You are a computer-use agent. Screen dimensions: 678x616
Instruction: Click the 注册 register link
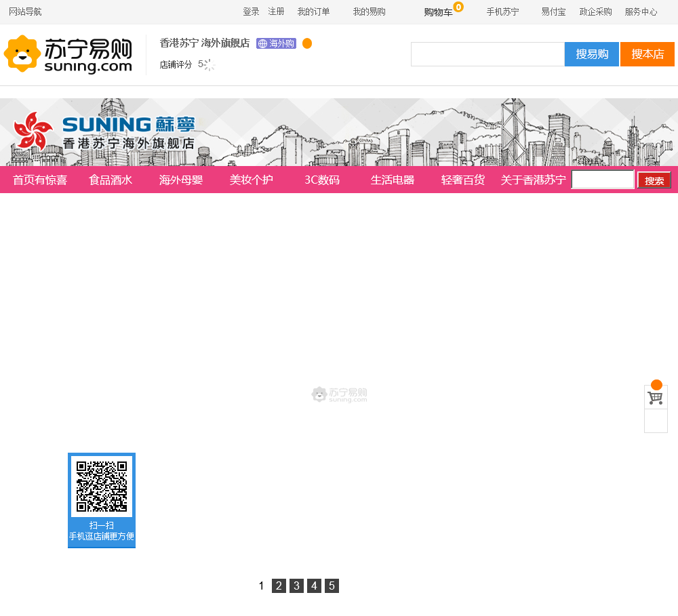pyautogui.click(x=276, y=12)
